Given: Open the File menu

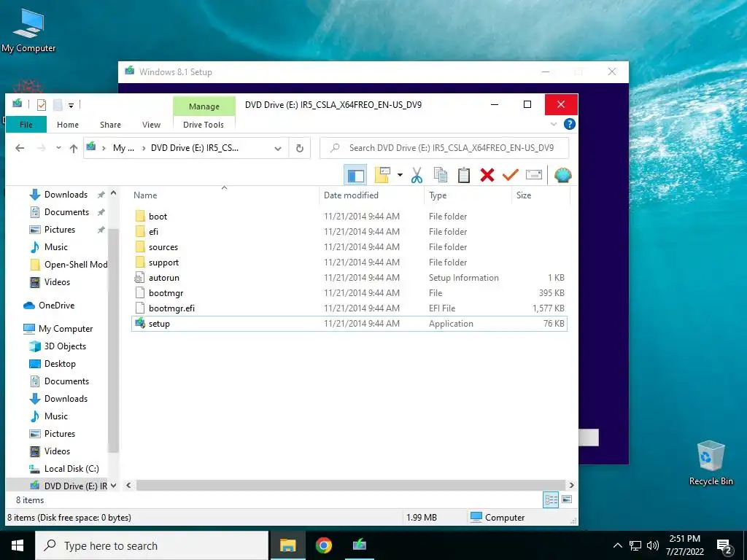Looking at the screenshot, I should click(26, 124).
